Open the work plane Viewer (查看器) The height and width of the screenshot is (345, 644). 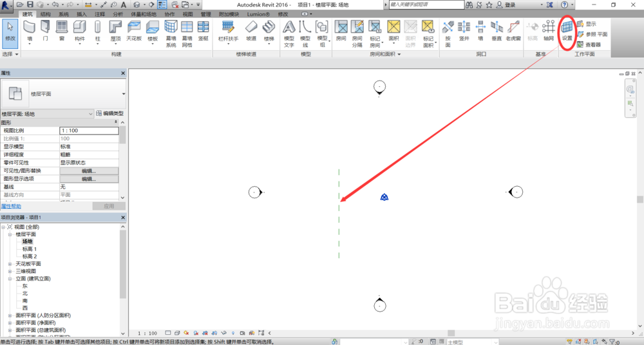coord(589,44)
